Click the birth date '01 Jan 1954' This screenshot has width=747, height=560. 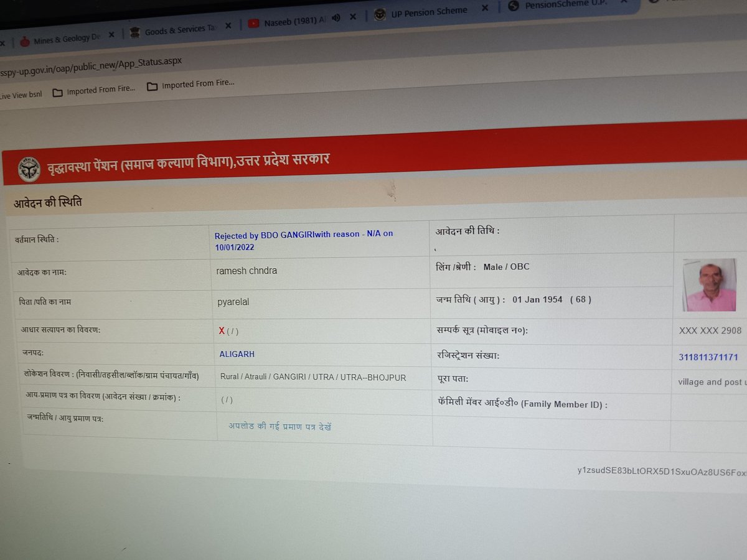click(537, 299)
